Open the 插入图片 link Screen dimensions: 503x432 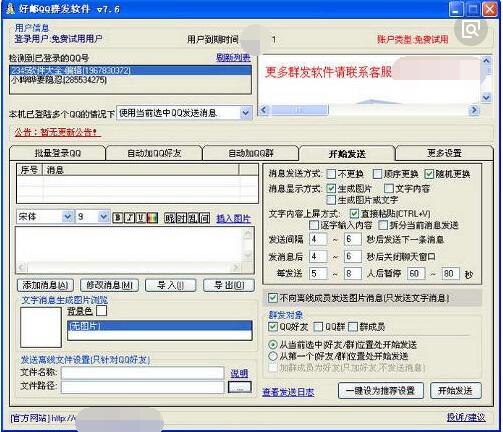pyautogui.click(x=234, y=219)
